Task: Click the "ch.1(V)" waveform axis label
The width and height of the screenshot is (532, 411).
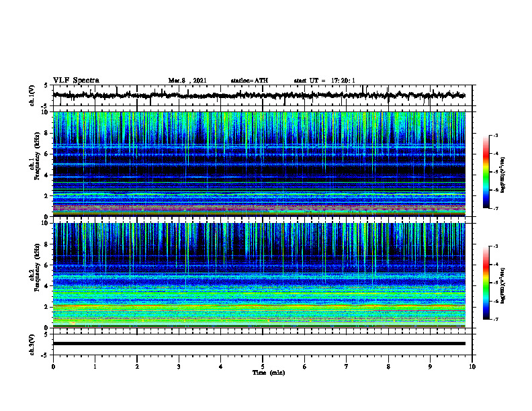Action: (x=32, y=95)
